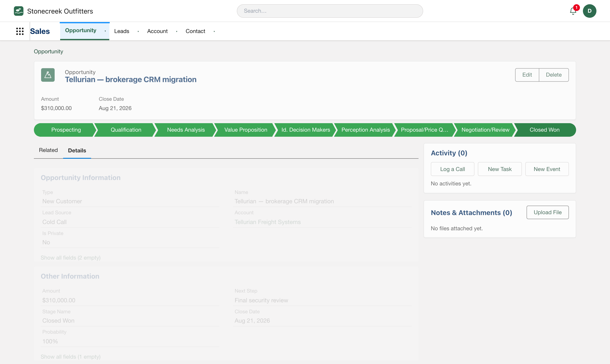The width and height of the screenshot is (610, 364).
Task: Click the Upload File button
Action: (547, 212)
